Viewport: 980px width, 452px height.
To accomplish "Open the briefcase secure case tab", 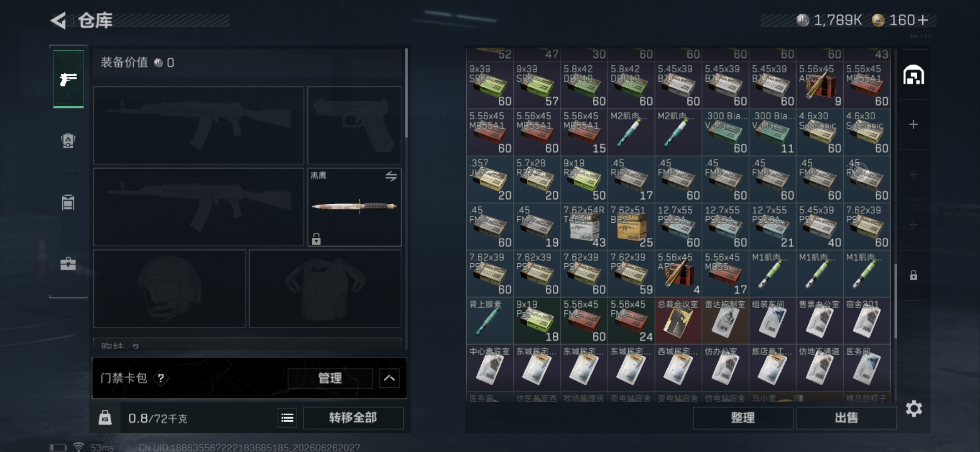I will [68, 264].
